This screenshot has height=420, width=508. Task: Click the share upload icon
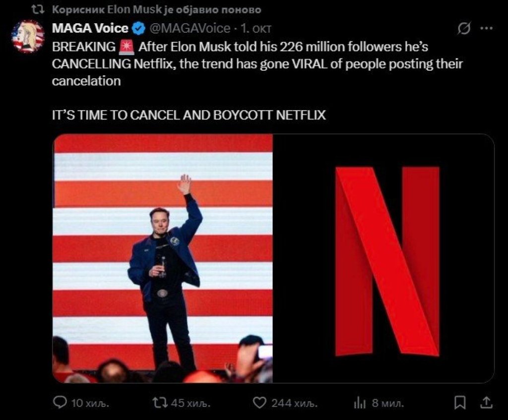click(x=487, y=403)
